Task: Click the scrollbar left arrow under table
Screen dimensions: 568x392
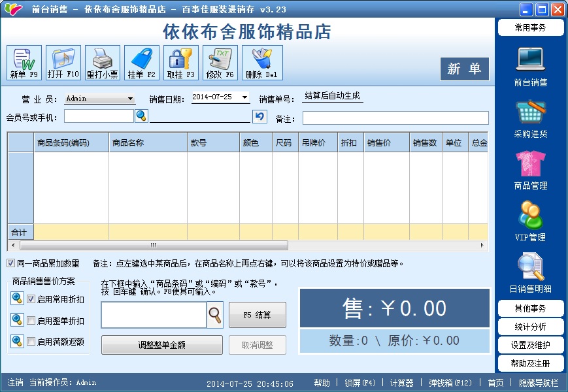Action: pos(14,246)
